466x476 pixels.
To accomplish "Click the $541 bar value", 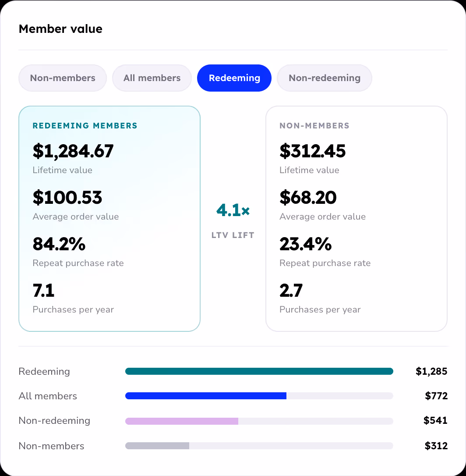I will (435, 420).
